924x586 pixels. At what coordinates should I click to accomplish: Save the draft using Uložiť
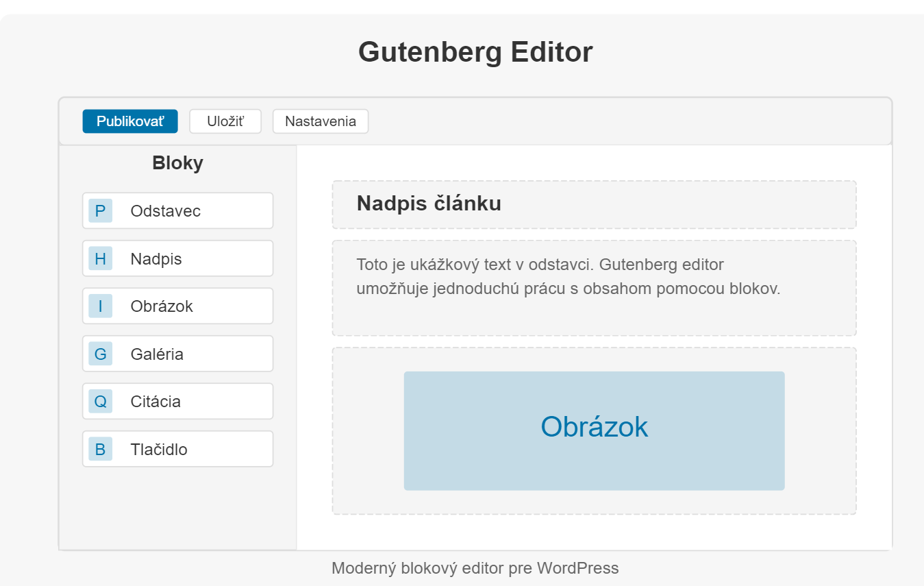[x=225, y=121]
